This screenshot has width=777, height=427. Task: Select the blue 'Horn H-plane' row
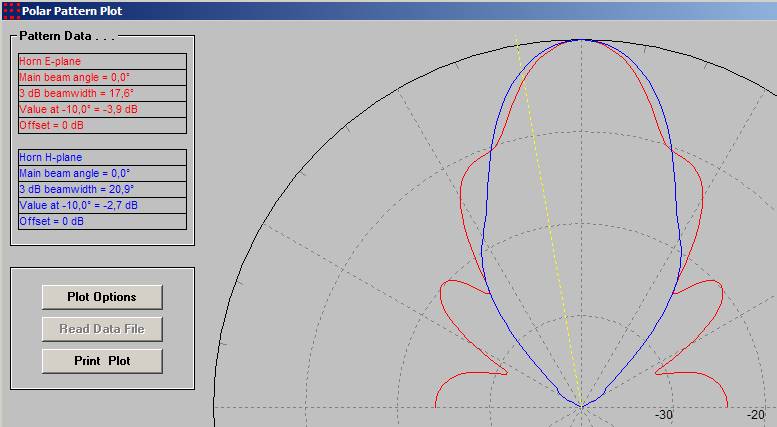(x=102, y=158)
